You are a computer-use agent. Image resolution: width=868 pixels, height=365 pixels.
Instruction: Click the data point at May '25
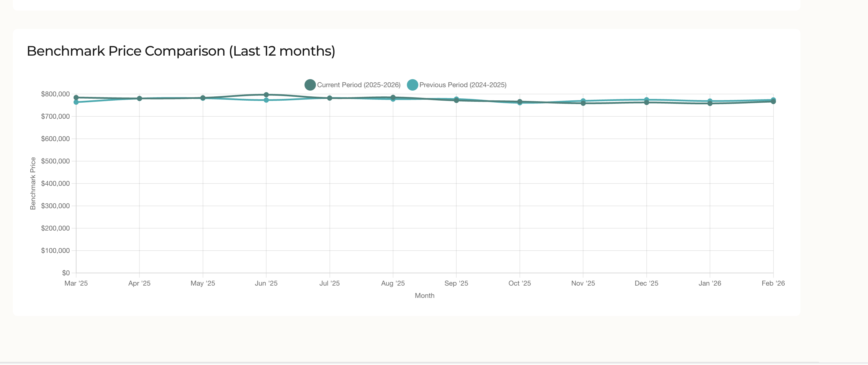pos(203,98)
